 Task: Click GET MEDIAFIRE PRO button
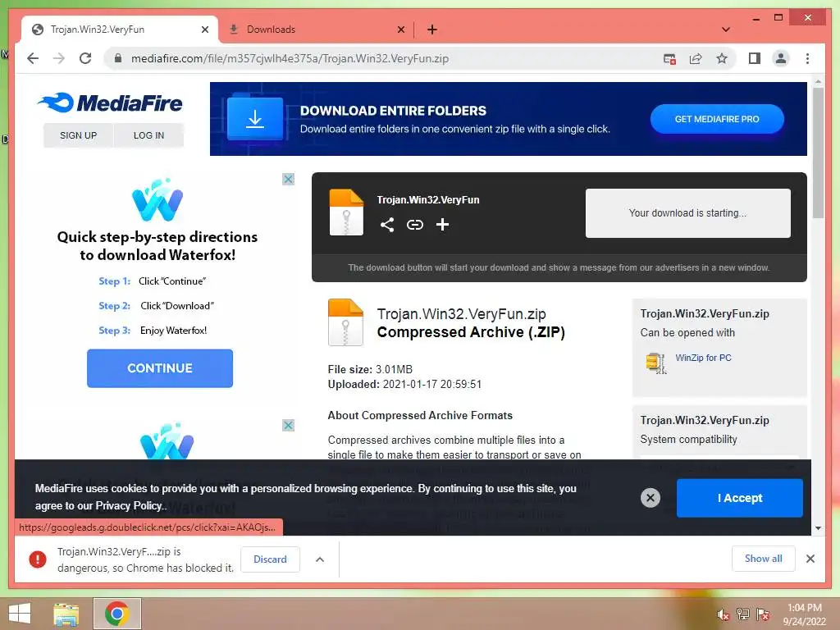pyautogui.click(x=717, y=119)
